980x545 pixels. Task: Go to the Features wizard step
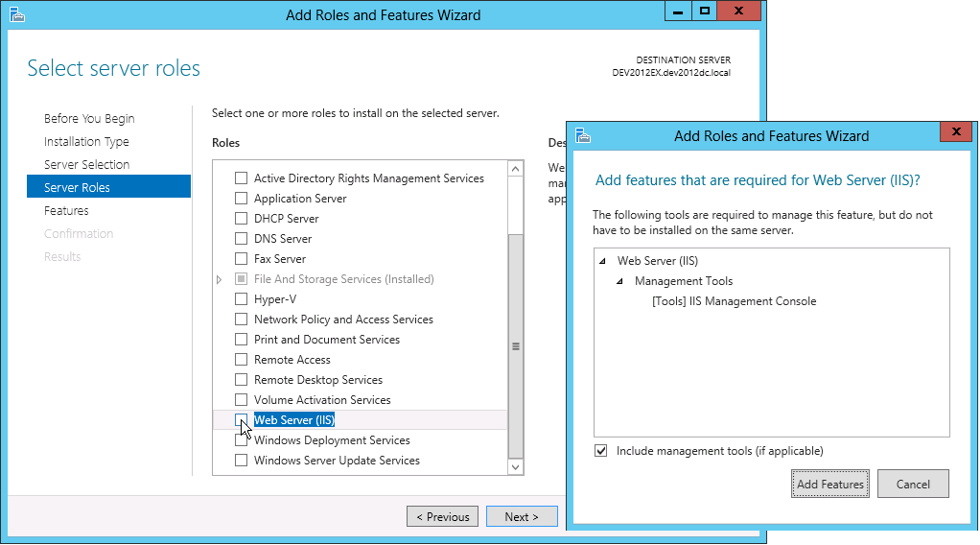(66, 211)
